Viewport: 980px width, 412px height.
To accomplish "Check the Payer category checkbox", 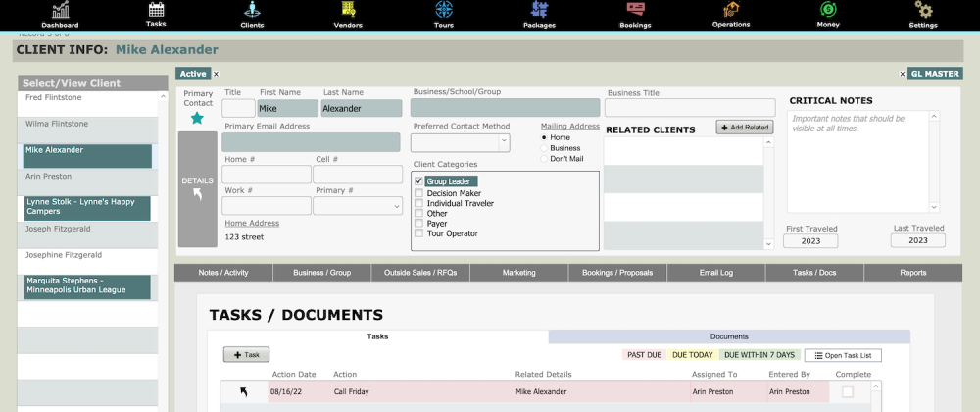I will click(x=418, y=224).
